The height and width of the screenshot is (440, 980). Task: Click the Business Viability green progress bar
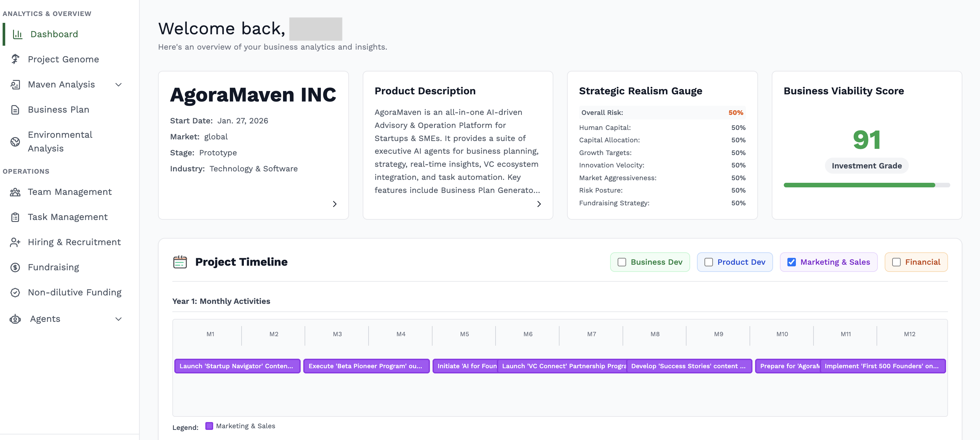(859, 185)
